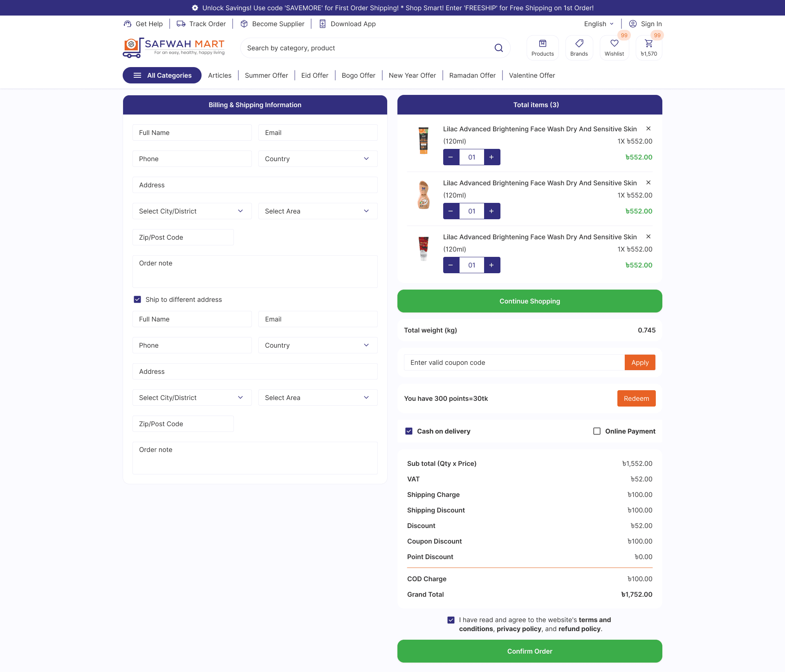Click the Confirm Order button
This screenshot has width=785, height=672.
(x=530, y=651)
